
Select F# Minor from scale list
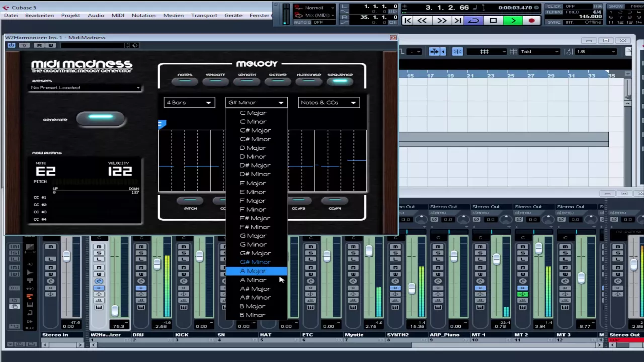tap(257, 227)
